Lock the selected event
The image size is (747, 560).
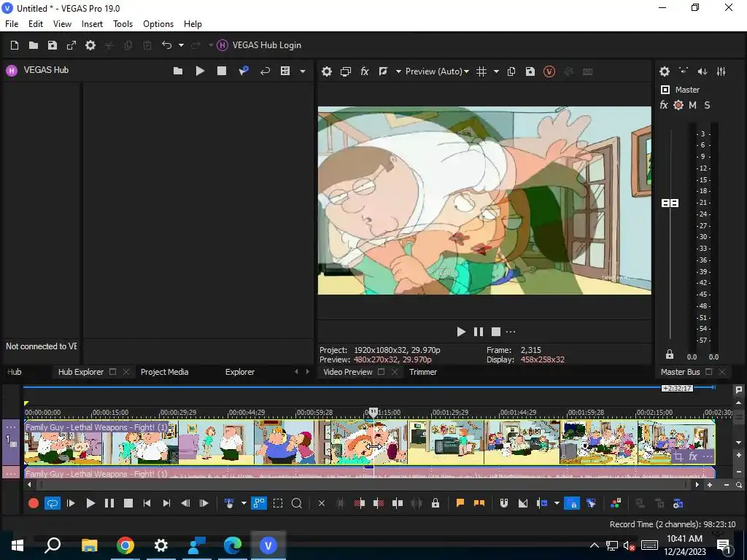pyautogui.click(x=436, y=503)
